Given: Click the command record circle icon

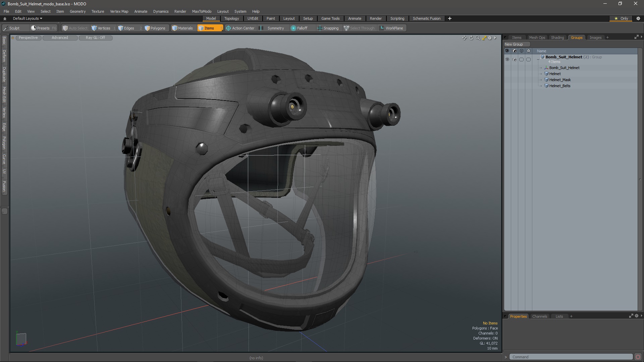Looking at the screenshot, I should pos(638,357).
